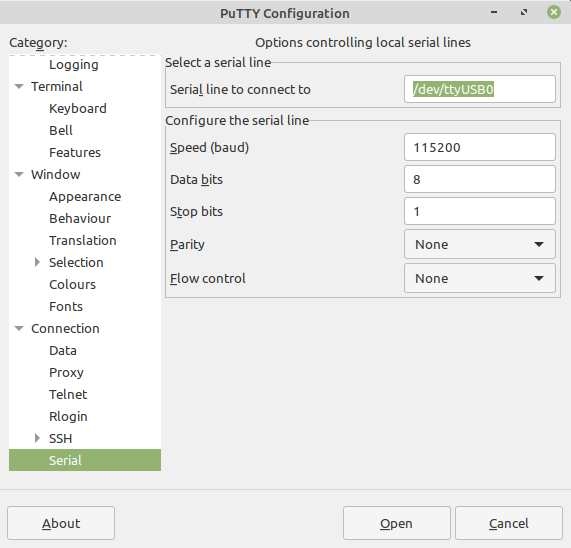
Task: Go to Translation settings
Action: coord(83,240)
